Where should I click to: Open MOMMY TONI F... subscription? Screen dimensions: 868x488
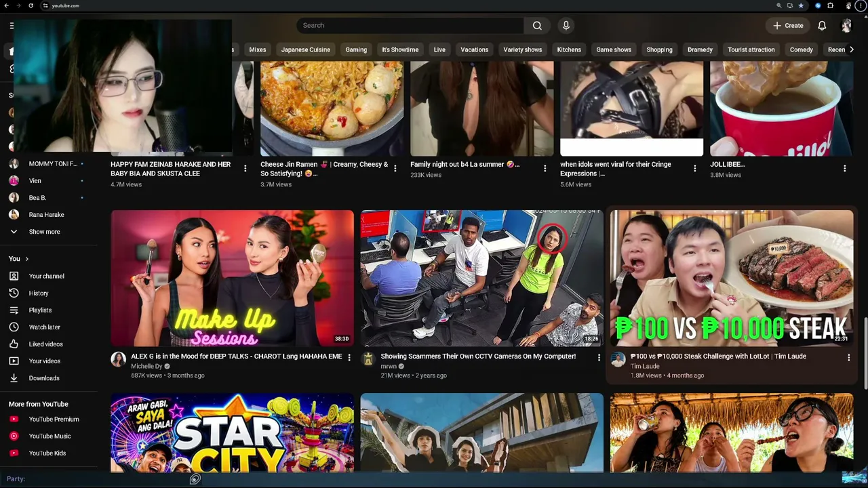coord(47,164)
